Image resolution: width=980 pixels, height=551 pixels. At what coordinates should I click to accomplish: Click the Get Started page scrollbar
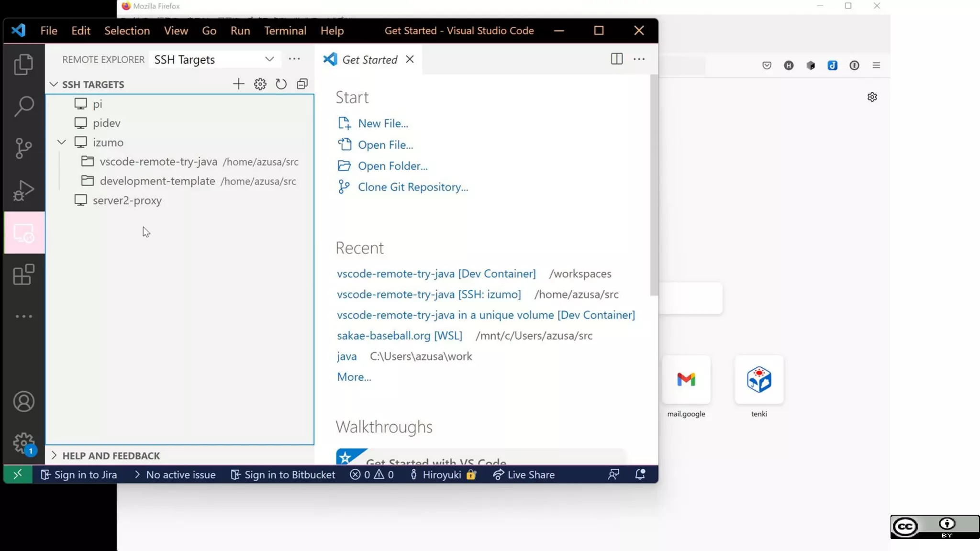tap(654, 187)
